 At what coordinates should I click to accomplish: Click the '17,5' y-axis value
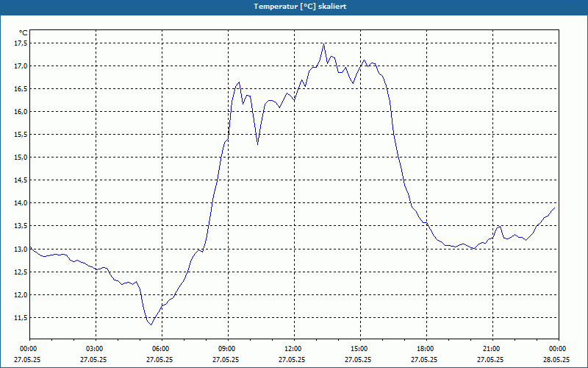21,43
